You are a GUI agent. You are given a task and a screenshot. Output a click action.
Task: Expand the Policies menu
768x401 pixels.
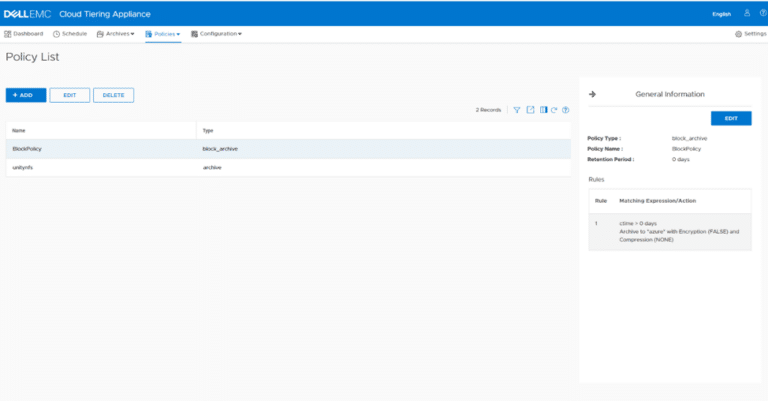click(x=163, y=34)
